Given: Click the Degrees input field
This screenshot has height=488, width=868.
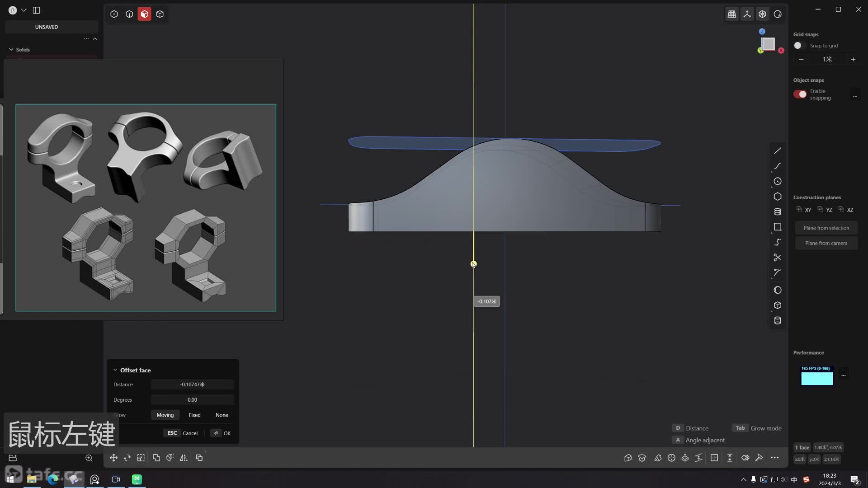Looking at the screenshot, I should [192, 400].
